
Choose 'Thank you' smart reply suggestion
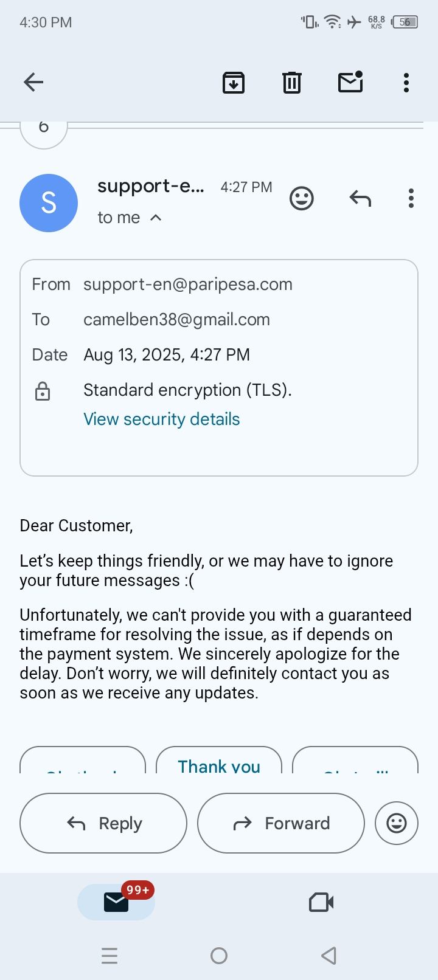pyautogui.click(x=219, y=764)
